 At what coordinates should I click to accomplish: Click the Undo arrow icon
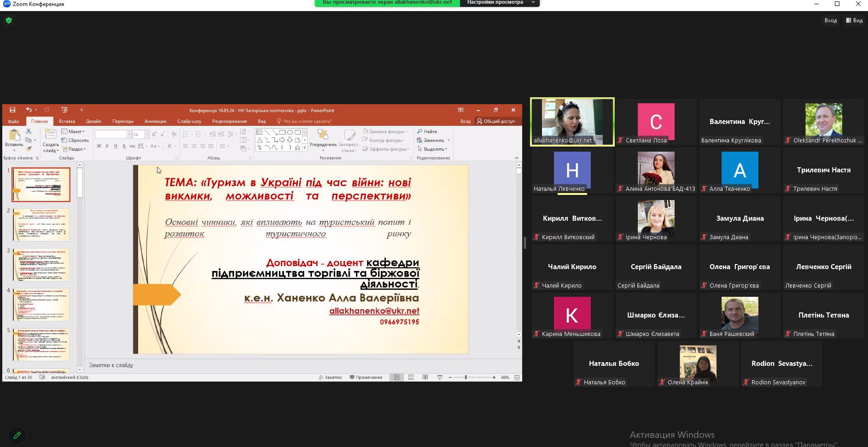[x=29, y=110]
